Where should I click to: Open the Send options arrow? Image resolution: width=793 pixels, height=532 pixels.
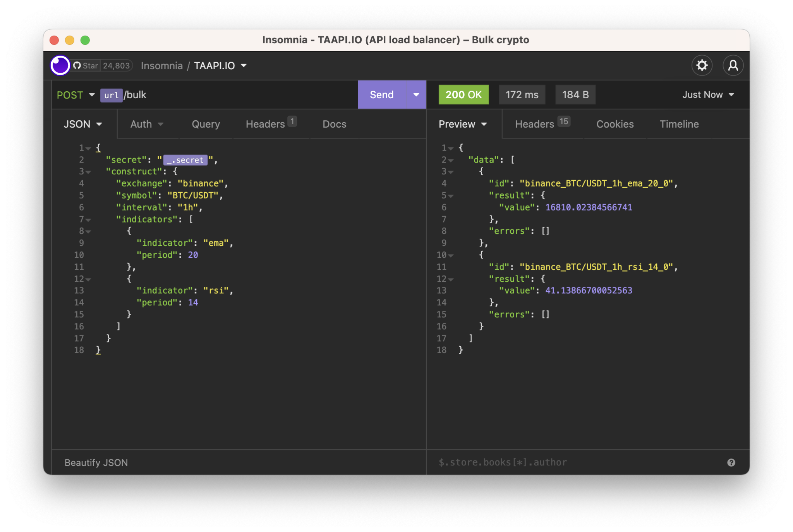coord(416,94)
